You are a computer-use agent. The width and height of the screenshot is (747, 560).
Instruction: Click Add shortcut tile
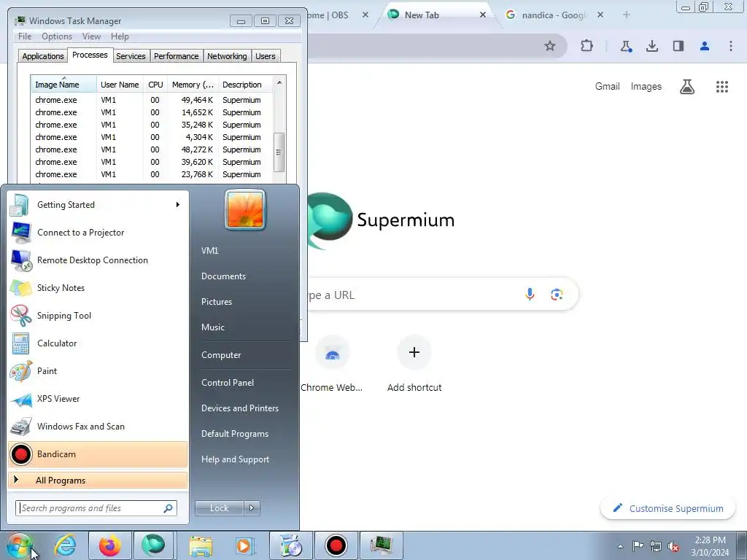pos(414,365)
